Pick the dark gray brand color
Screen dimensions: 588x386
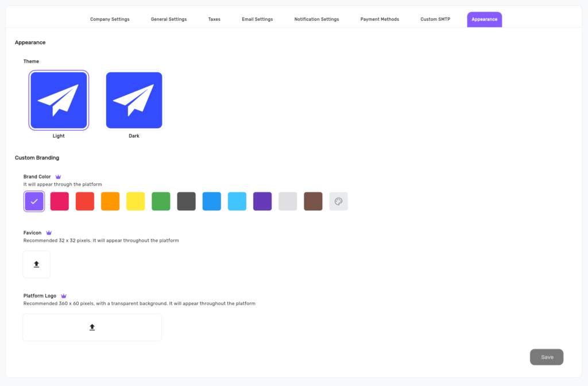(187, 202)
